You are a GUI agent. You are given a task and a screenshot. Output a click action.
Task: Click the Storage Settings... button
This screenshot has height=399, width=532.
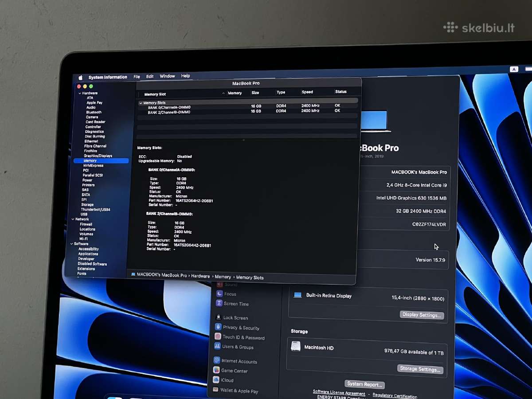point(419,369)
